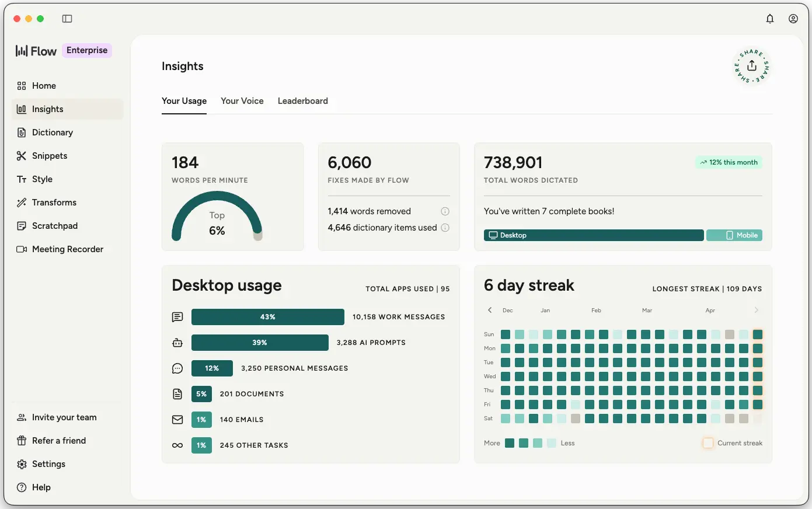
Task: Click the AI prompts robot icon
Action: (177, 343)
